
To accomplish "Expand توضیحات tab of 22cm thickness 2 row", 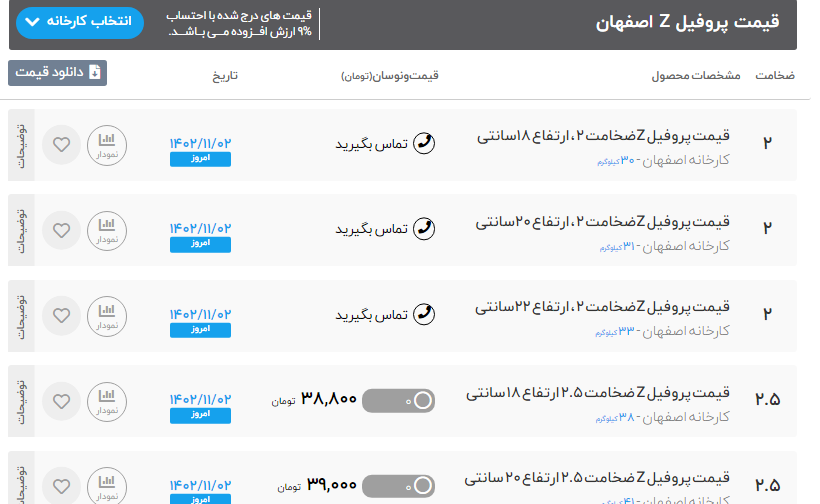I will (21, 316).
